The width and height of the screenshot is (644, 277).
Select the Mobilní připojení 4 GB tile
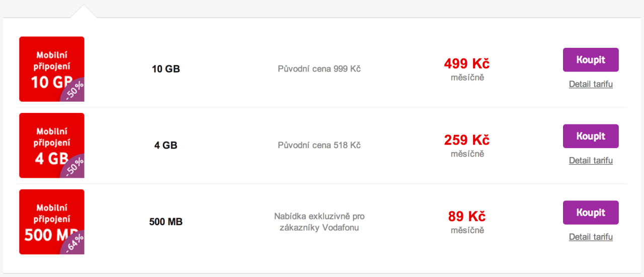(52, 146)
